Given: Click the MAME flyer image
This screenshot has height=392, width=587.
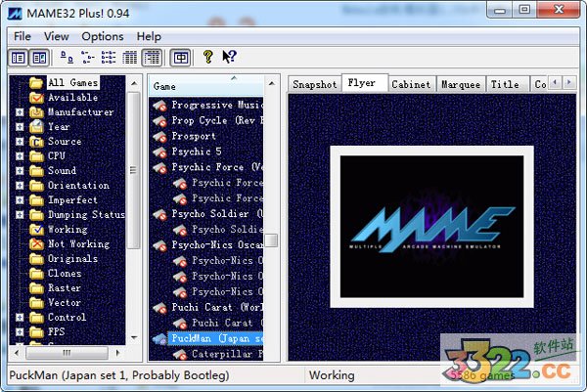Looking at the screenshot, I should point(431,222).
